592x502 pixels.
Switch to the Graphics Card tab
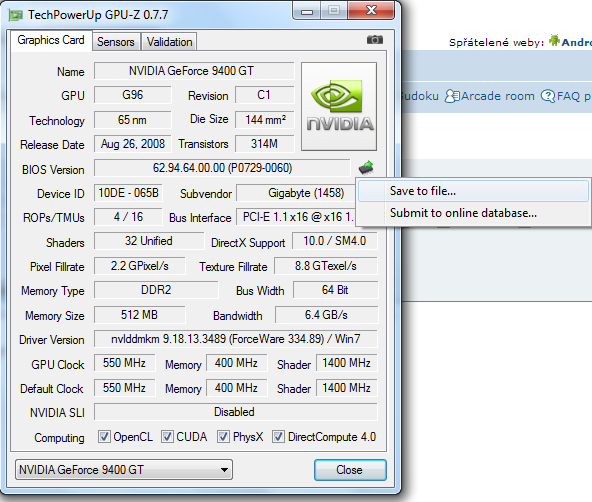pyautogui.click(x=51, y=40)
